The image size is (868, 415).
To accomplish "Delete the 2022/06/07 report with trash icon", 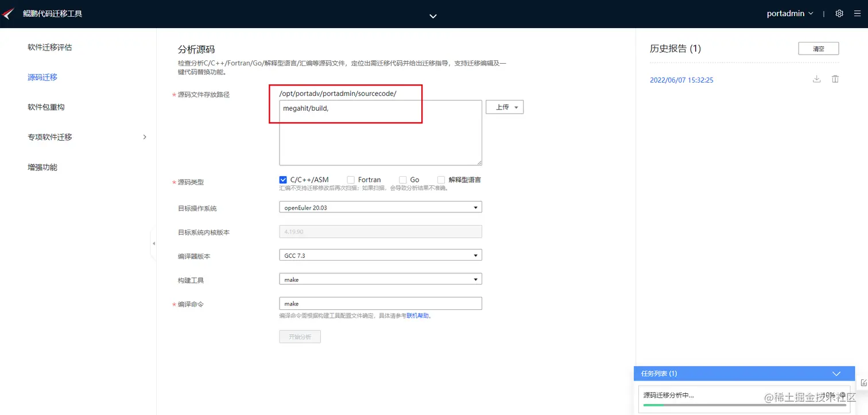I will tap(835, 79).
